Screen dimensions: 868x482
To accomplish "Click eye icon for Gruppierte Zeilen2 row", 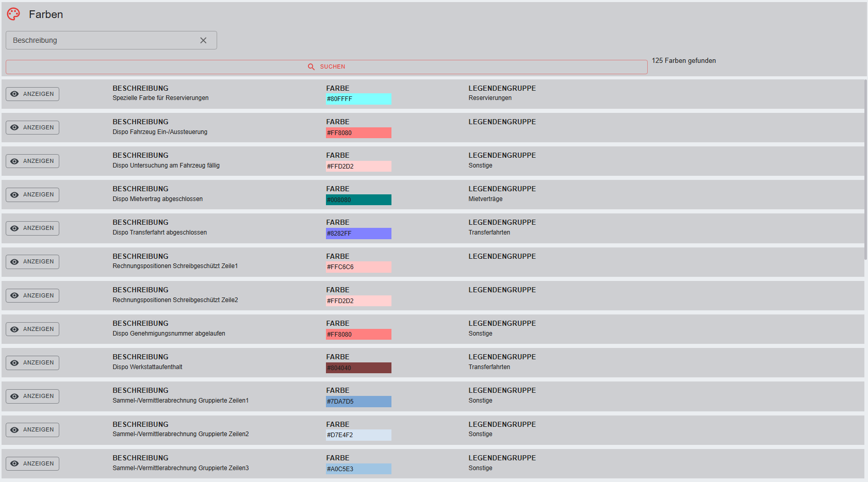I will pyautogui.click(x=14, y=430).
